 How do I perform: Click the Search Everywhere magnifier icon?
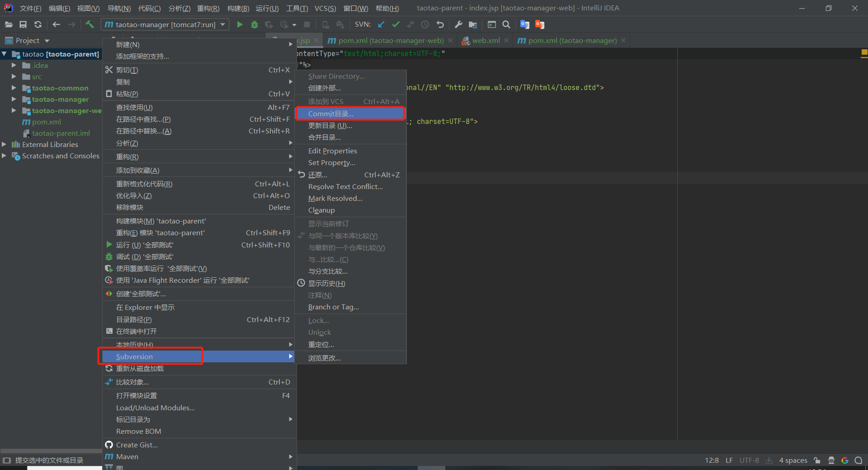click(506, 24)
